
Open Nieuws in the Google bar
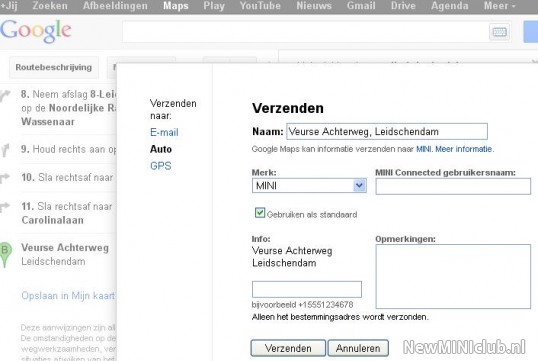314,6
